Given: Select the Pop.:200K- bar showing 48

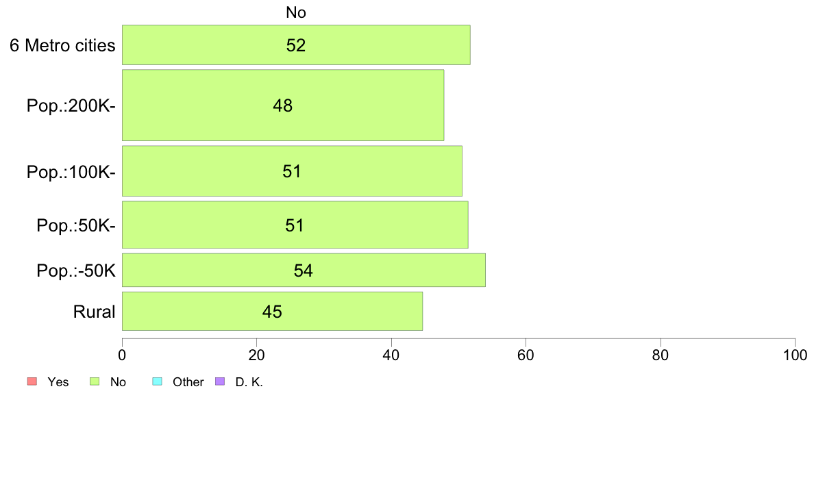Looking at the screenshot, I should pyautogui.click(x=283, y=105).
